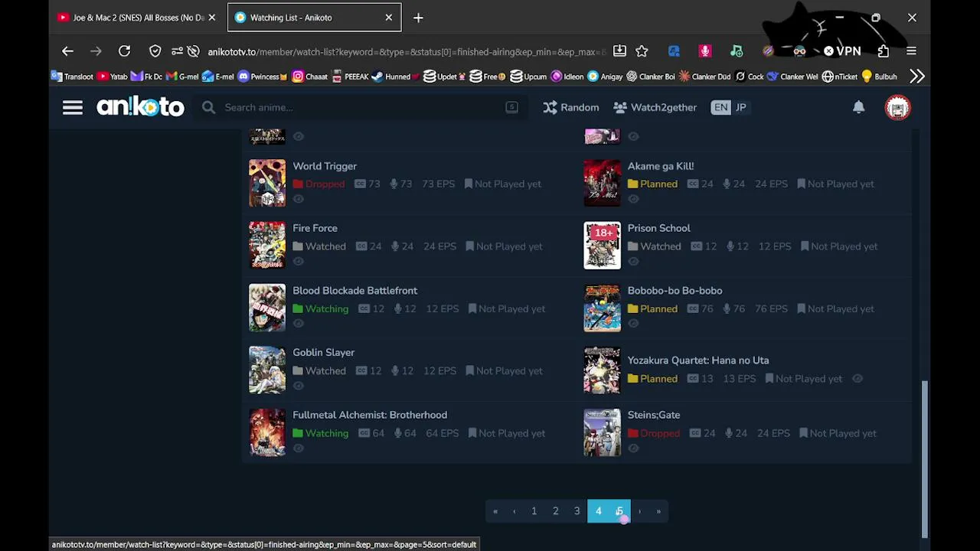Change Bobobo-bo Bo-bobo's Planned status

(x=652, y=309)
